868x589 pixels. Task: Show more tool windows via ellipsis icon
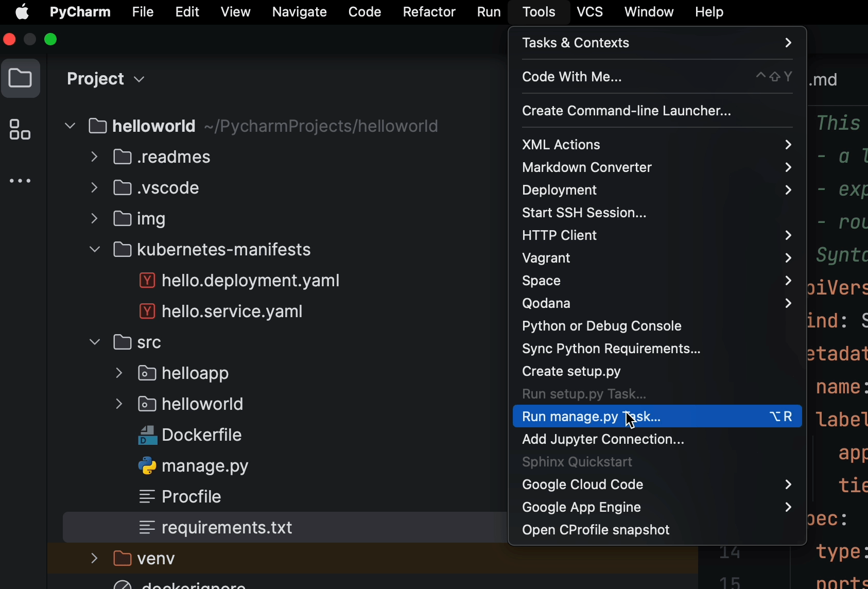click(x=20, y=181)
